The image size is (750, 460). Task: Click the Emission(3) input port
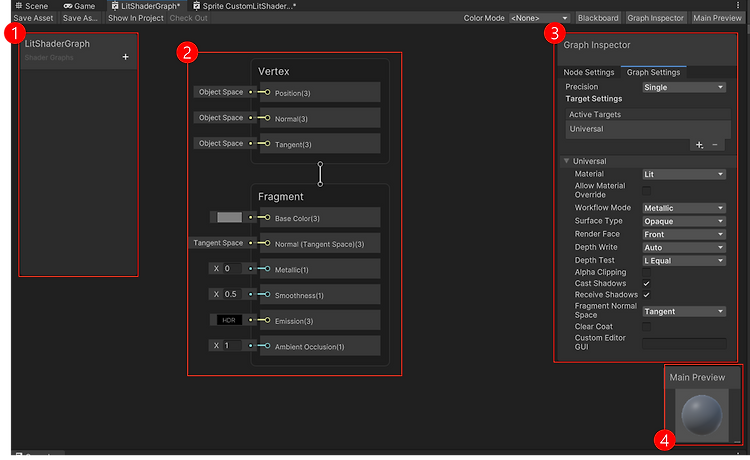(267, 320)
